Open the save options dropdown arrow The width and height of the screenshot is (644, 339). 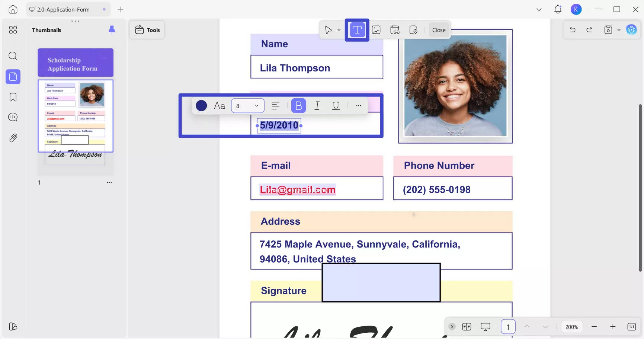619,30
